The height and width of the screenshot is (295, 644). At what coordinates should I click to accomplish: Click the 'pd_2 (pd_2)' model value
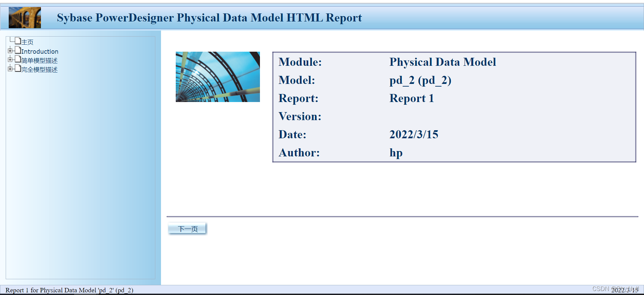pos(420,80)
